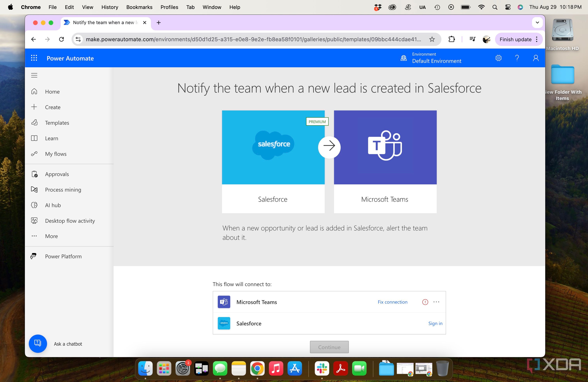Click Fix connection for Microsoft Teams
Screen dimensions: 588x382
point(393,302)
